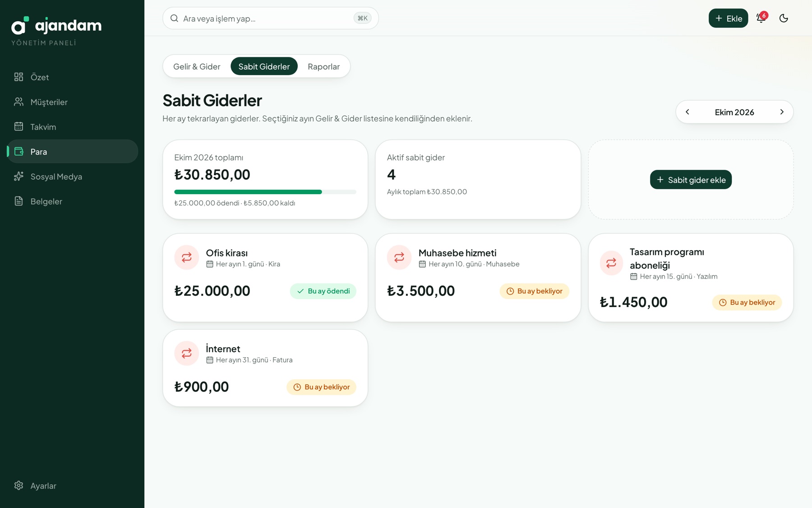Click the recurring icon on Muhasebe hizmeti card
Screen dimensions: 812x508
[399, 257]
